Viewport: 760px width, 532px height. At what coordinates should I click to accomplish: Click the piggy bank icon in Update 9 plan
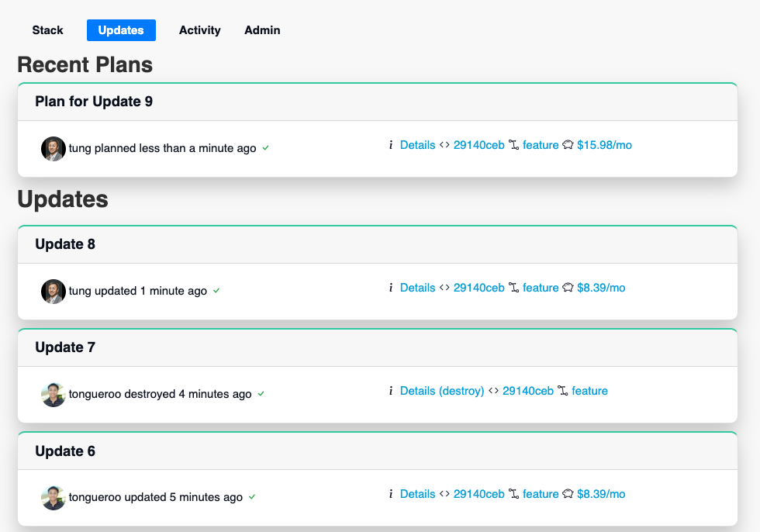(568, 145)
